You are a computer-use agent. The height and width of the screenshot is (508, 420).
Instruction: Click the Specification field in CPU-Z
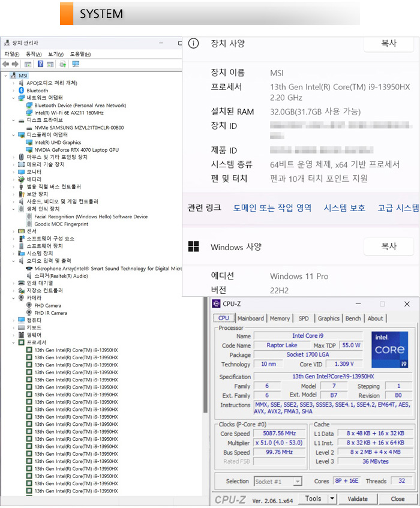(333, 377)
